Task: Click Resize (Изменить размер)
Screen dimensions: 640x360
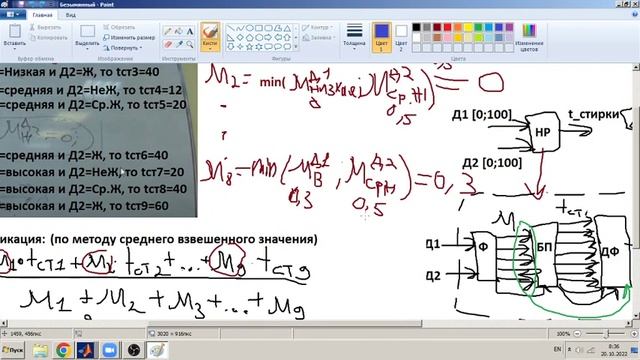Action: 129,38
